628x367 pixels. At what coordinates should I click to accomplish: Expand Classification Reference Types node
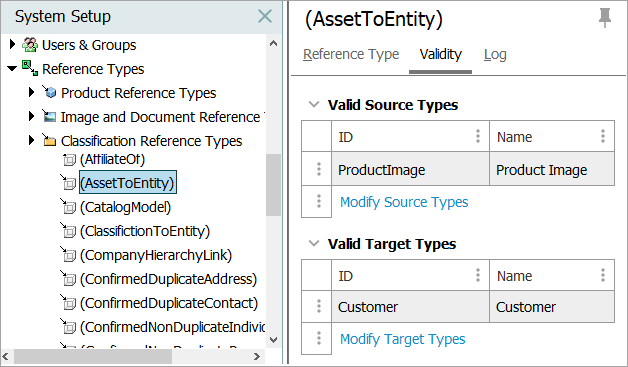(x=32, y=140)
